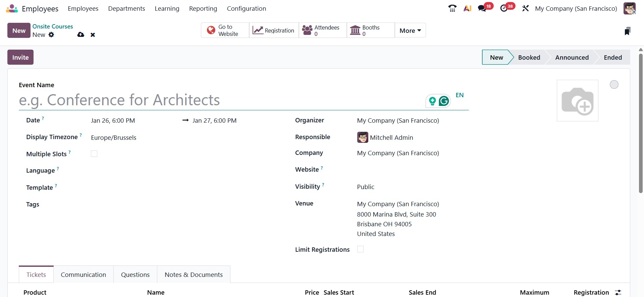The width and height of the screenshot is (644, 297).
Task: Open the gear actions menu beside New
Action: coord(51,35)
